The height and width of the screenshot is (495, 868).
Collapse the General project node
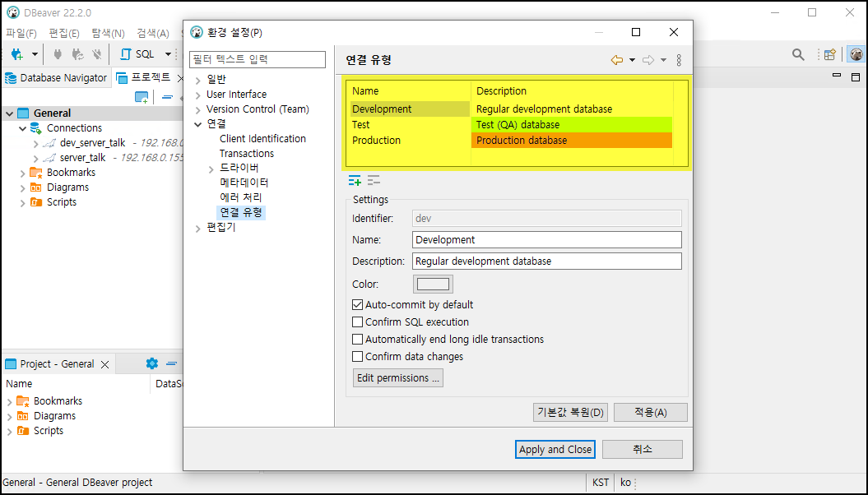(x=9, y=113)
